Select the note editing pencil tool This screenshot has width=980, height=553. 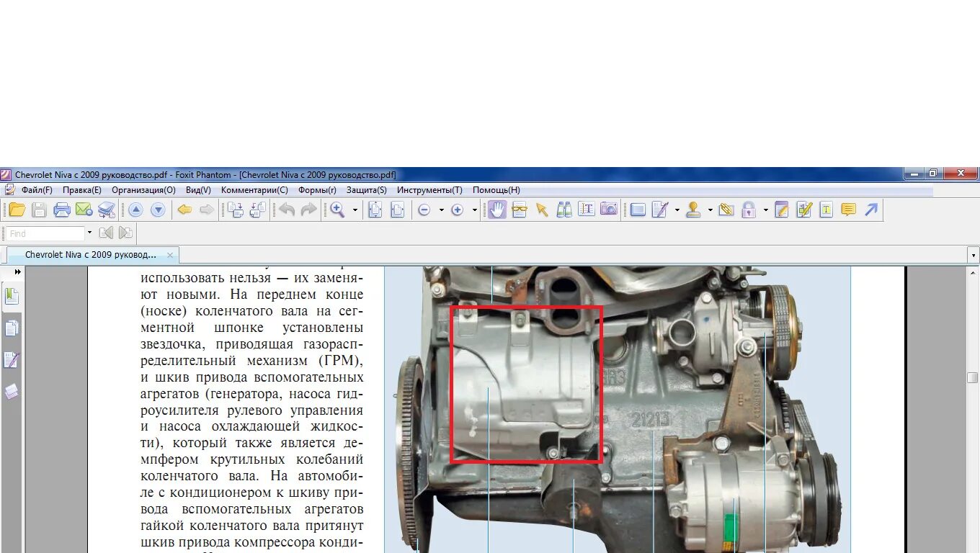click(x=782, y=210)
